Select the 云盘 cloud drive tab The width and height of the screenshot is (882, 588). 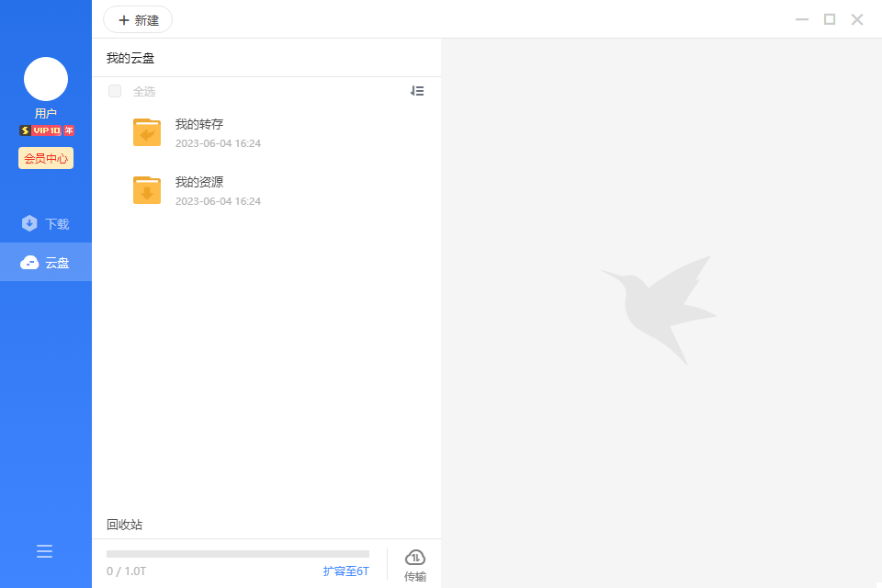[46, 263]
